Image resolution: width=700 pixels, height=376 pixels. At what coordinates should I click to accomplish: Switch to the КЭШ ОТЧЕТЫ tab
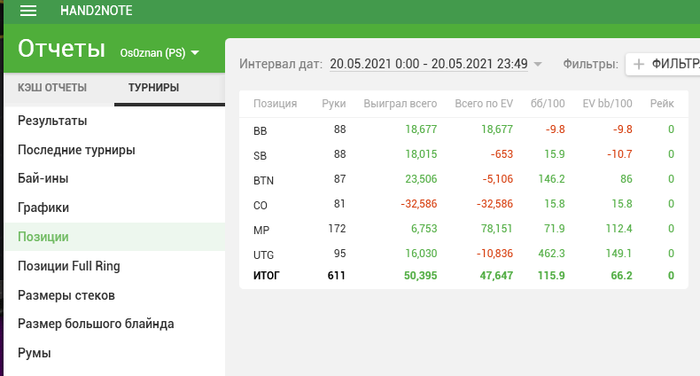pyautogui.click(x=52, y=88)
